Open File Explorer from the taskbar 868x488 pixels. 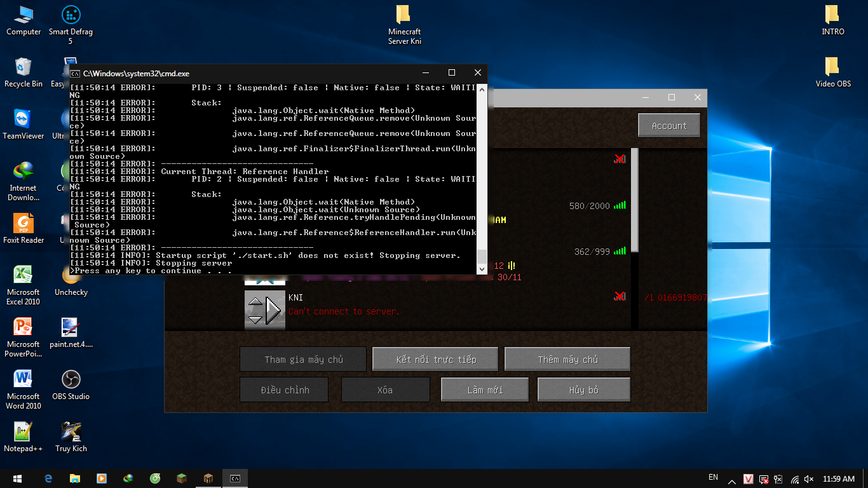point(75,478)
